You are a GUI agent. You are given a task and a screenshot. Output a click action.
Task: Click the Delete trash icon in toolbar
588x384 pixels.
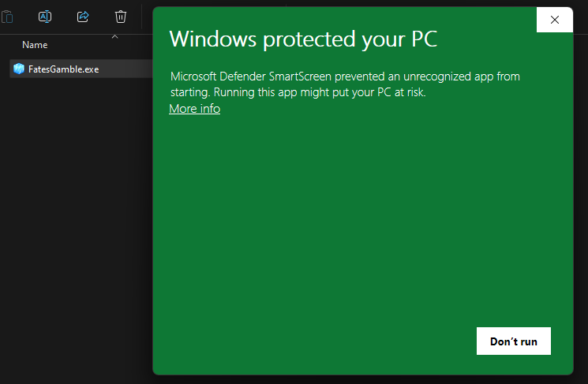(121, 17)
